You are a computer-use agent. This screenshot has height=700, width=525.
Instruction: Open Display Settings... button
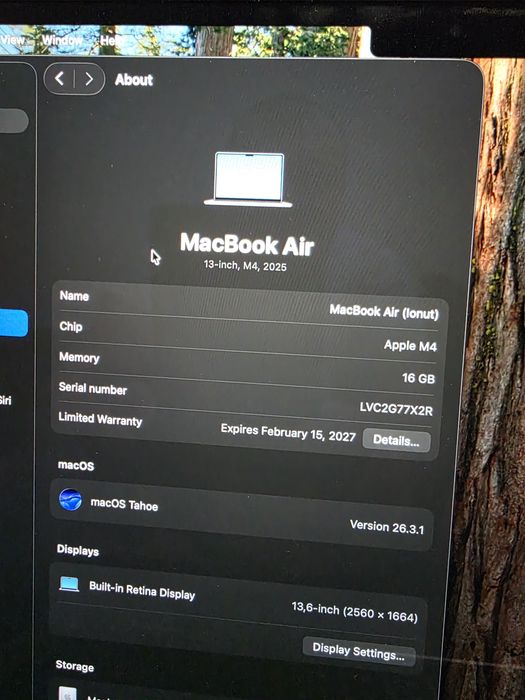(x=359, y=652)
